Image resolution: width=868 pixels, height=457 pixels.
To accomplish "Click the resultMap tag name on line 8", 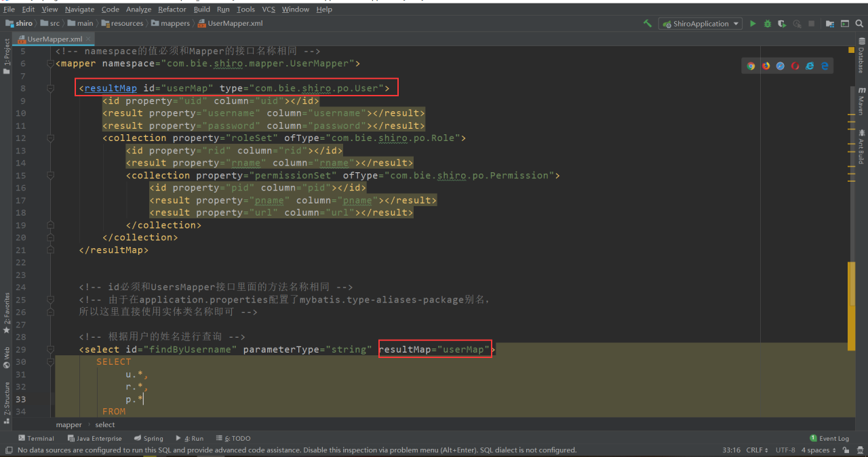I will click(111, 88).
